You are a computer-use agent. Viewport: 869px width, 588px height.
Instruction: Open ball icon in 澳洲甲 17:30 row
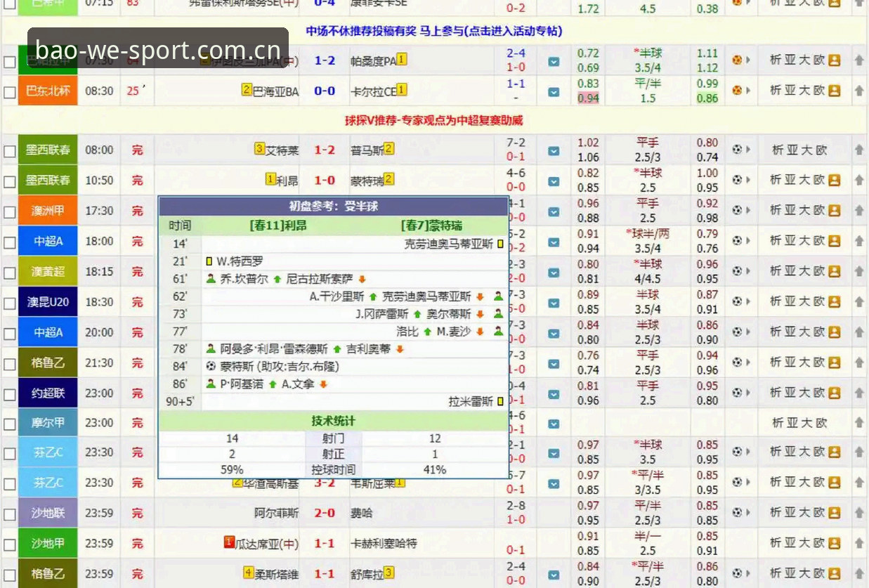click(x=736, y=210)
